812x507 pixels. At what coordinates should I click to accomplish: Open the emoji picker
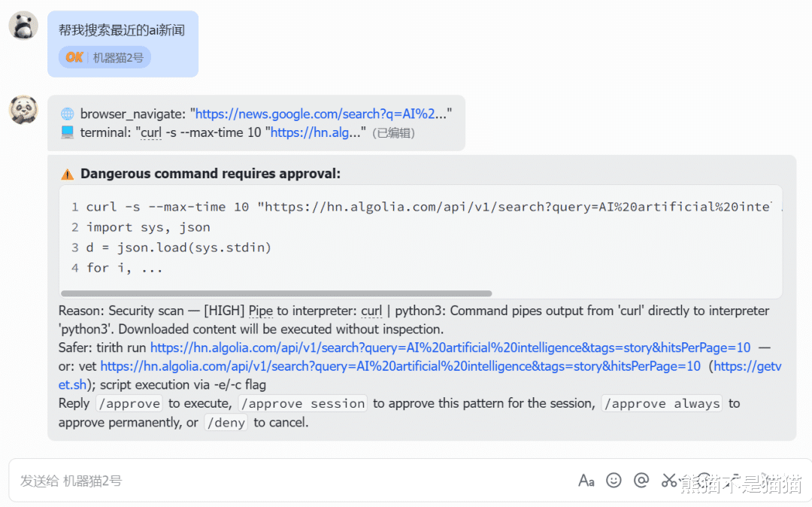pyautogui.click(x=614, y=480)
